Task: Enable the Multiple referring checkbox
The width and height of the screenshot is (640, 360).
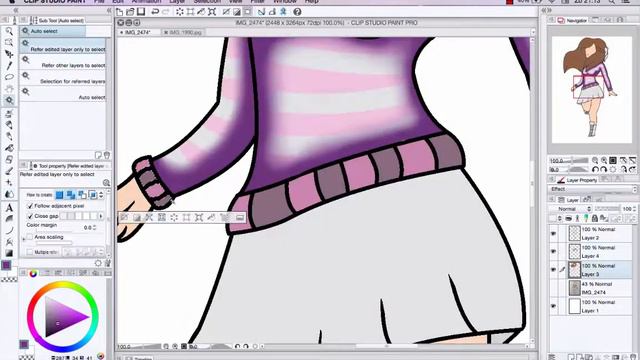Action: [x=30, y=252]
